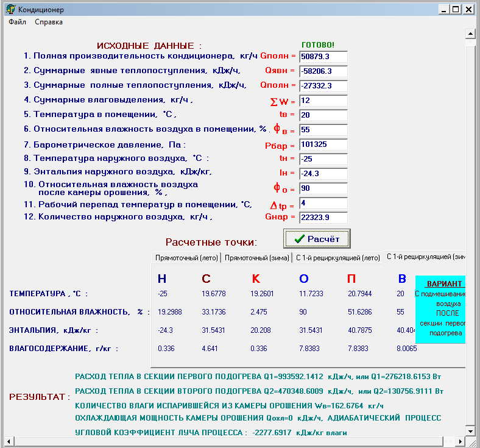
Task: Click the Wв=162.6764 evaporated moisture result line
Action: tap(229, 406)
